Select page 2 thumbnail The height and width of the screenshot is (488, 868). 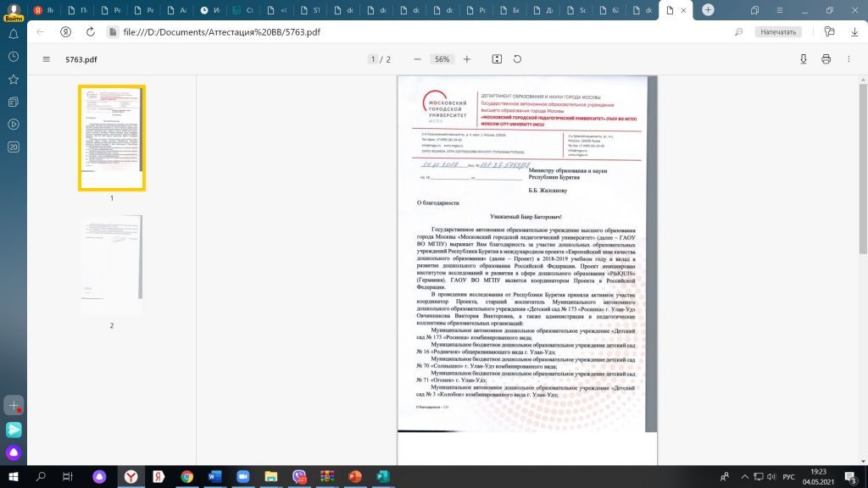pyautogui.click(x=112, y=265)
